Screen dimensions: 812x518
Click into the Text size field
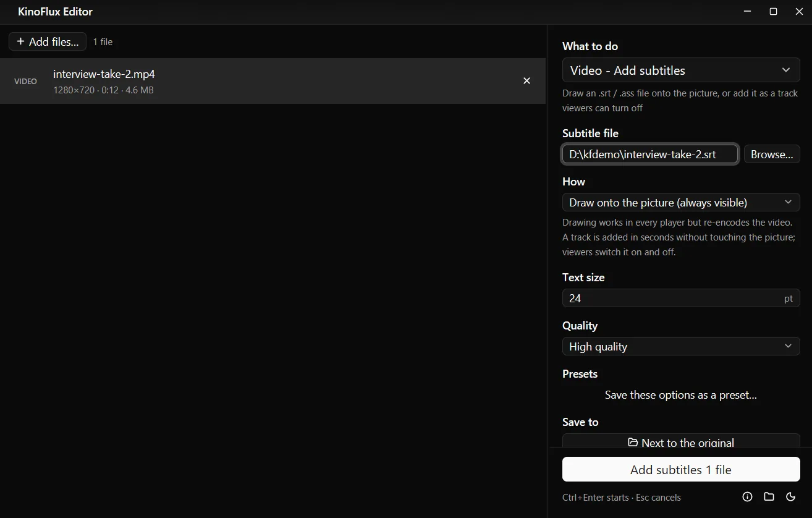point(681,298)
